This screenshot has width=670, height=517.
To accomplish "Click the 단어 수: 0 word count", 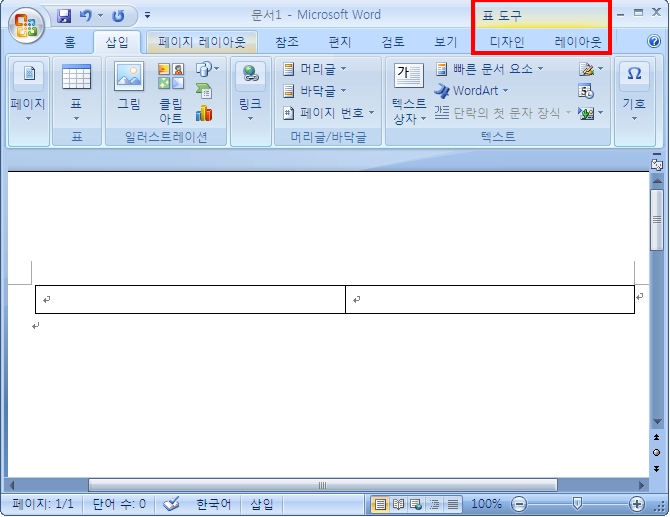I will pos(119,504).
